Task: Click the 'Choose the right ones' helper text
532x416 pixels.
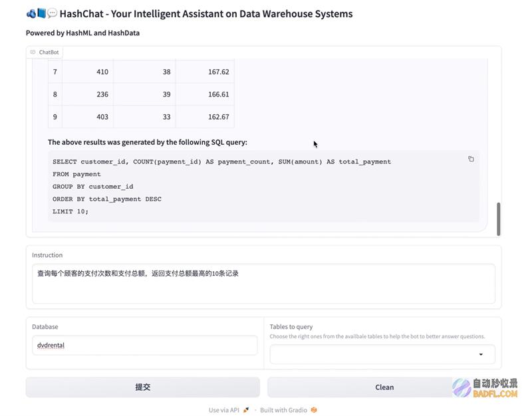Action: (x=377, y=336)
